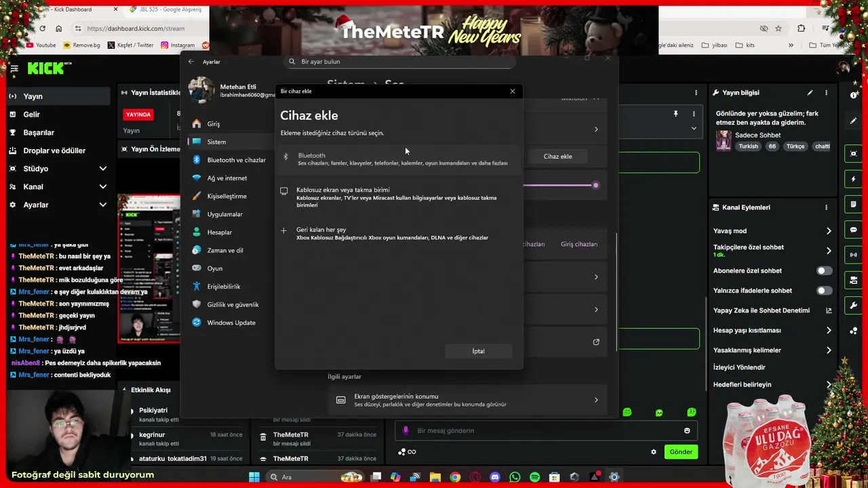This screenshot has height=488, width=868.
Task: Click the Cihaz ekle button in Settings
Action: point(557,157)
